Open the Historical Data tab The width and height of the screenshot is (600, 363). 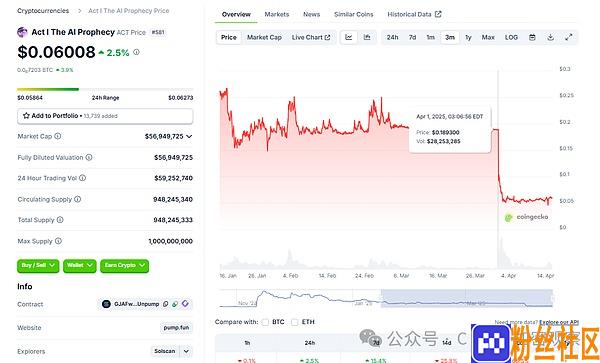[x=414, y=14]
